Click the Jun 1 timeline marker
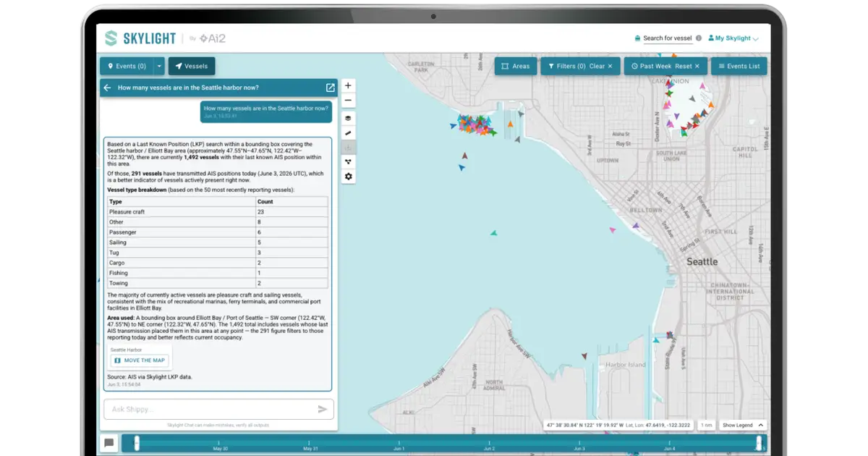The width and height of the screenshot is (868, 456). 399,448
